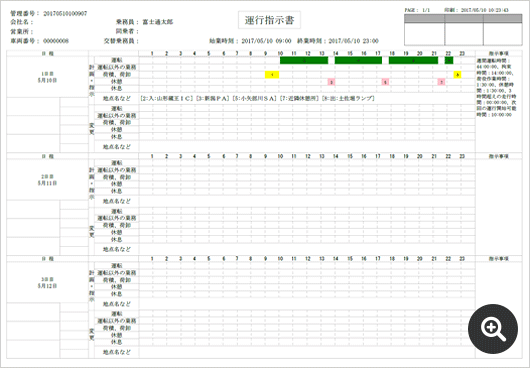Select the 運行指示書 title box
The height and width of the screenshot is (368, 530).
(269, 21)
